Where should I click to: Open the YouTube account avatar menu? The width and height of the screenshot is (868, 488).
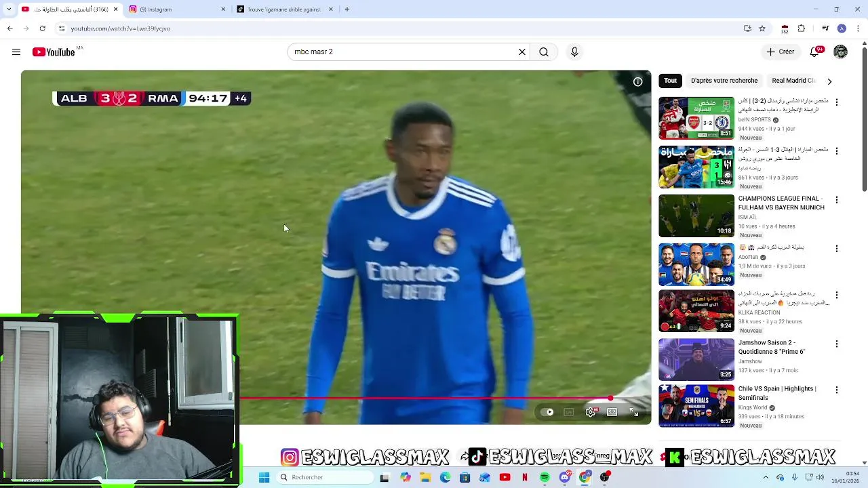[x=841, y=52]
